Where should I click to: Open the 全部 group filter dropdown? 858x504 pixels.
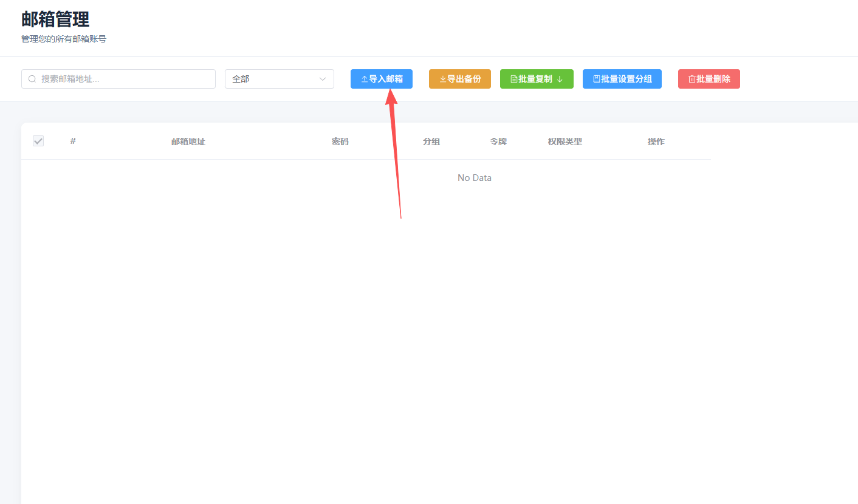pos(280,79)
